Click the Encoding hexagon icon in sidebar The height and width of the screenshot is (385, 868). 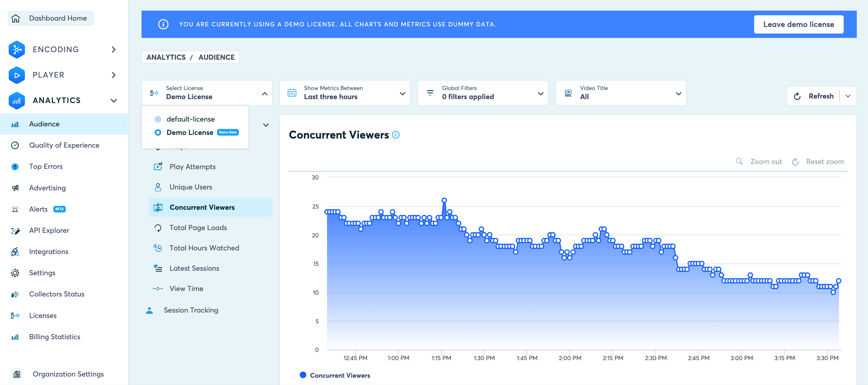[16, 49]
